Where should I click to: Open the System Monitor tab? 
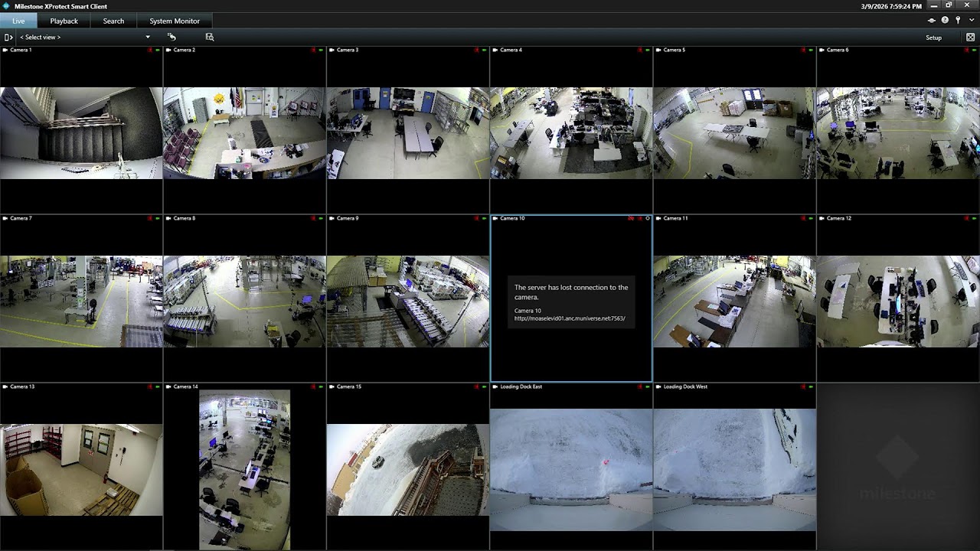click(175, 21)
